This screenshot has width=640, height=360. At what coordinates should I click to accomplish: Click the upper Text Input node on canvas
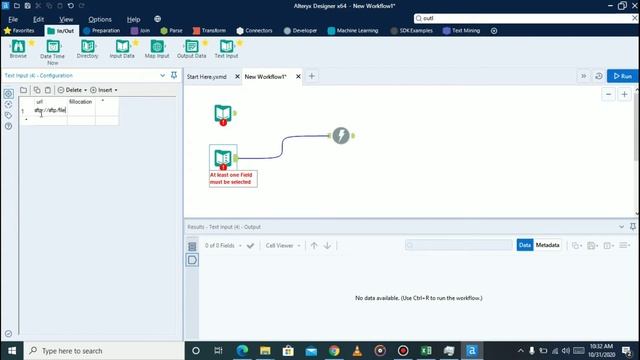coord(223,114)
